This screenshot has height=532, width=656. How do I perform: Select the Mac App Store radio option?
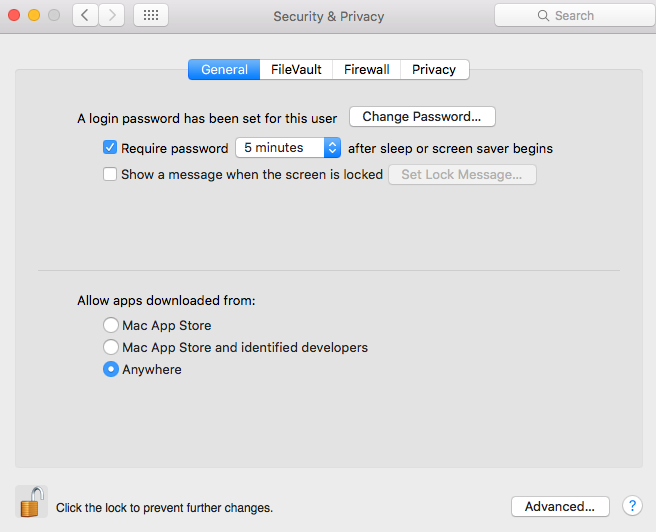111,325
